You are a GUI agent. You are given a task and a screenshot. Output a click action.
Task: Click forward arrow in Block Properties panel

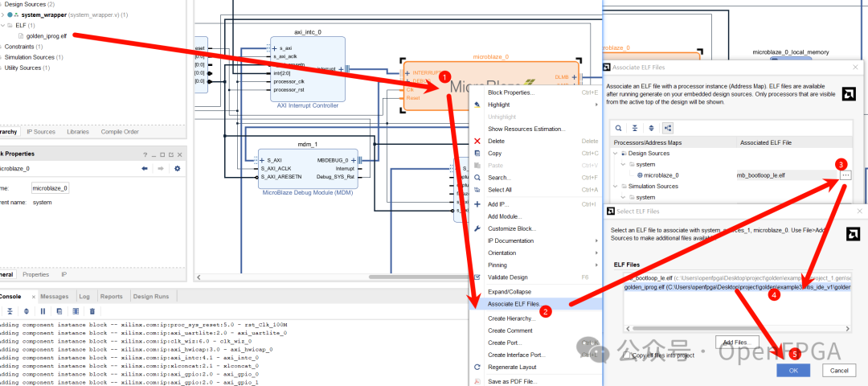click(x=161, y=168)
